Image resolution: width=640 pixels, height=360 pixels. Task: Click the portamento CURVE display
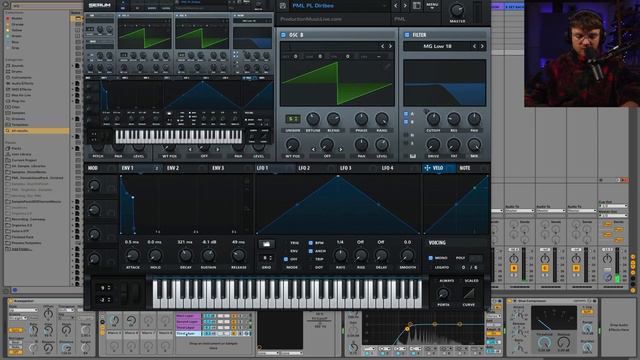pos(469,293)
